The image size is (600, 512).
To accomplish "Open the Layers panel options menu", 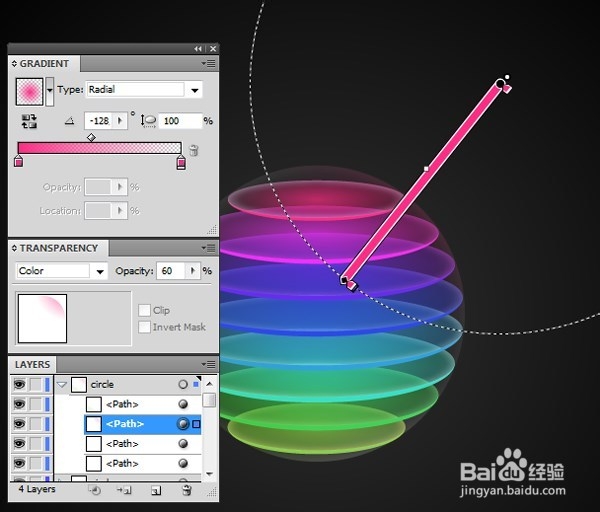I will pyautogui.click(x=209, y=364).
